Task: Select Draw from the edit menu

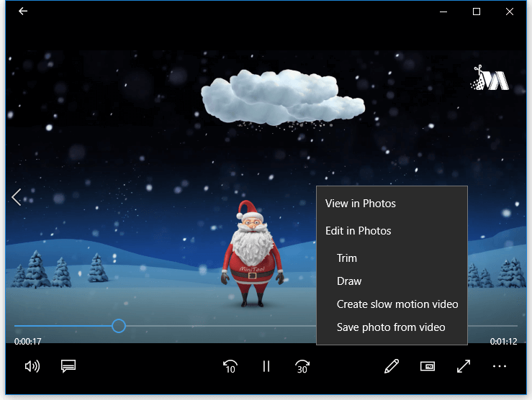Action: point(392,281)
